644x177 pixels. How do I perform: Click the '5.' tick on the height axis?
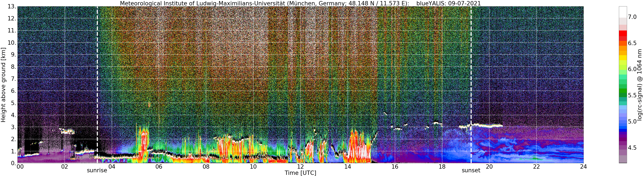[x=13, y=103]
